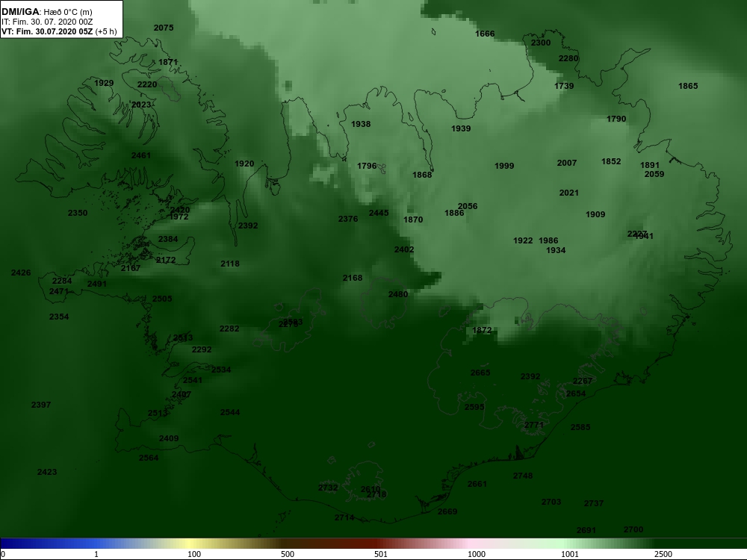This screenshot has height=560, width=747.
Task: Click the map value 2737
Action: tap(594, 503)
